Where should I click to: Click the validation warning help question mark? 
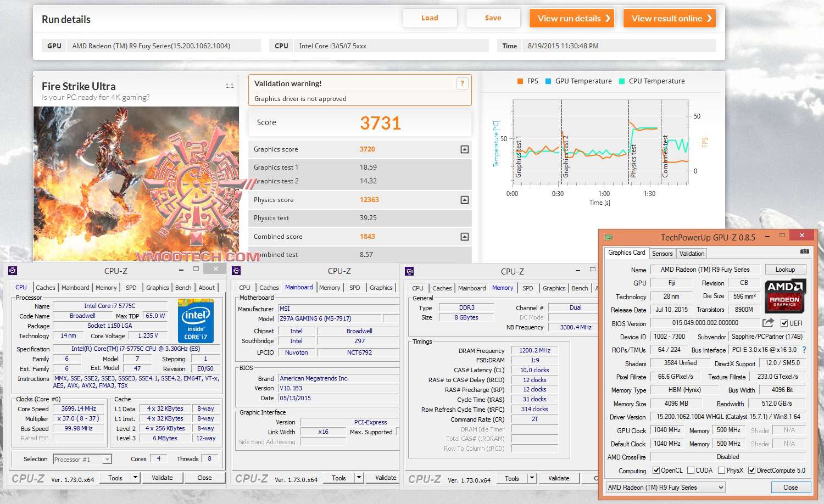tap(462, 83)
